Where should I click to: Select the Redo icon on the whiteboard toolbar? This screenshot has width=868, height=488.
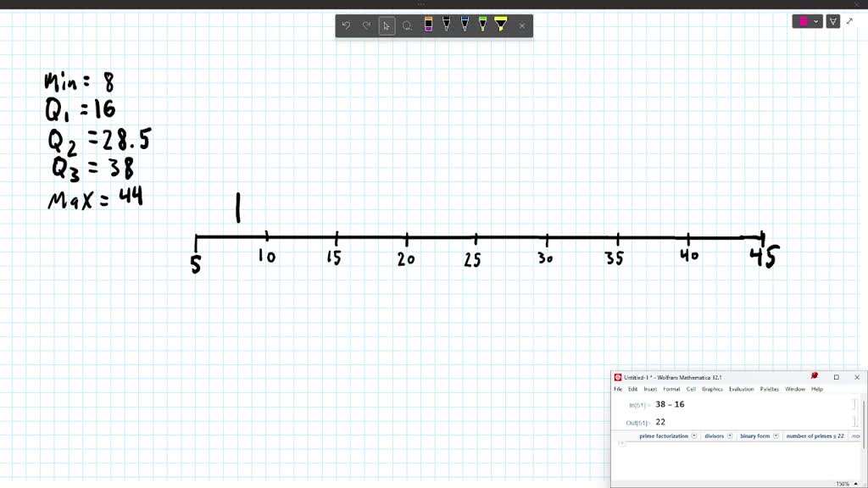point(366,25)
